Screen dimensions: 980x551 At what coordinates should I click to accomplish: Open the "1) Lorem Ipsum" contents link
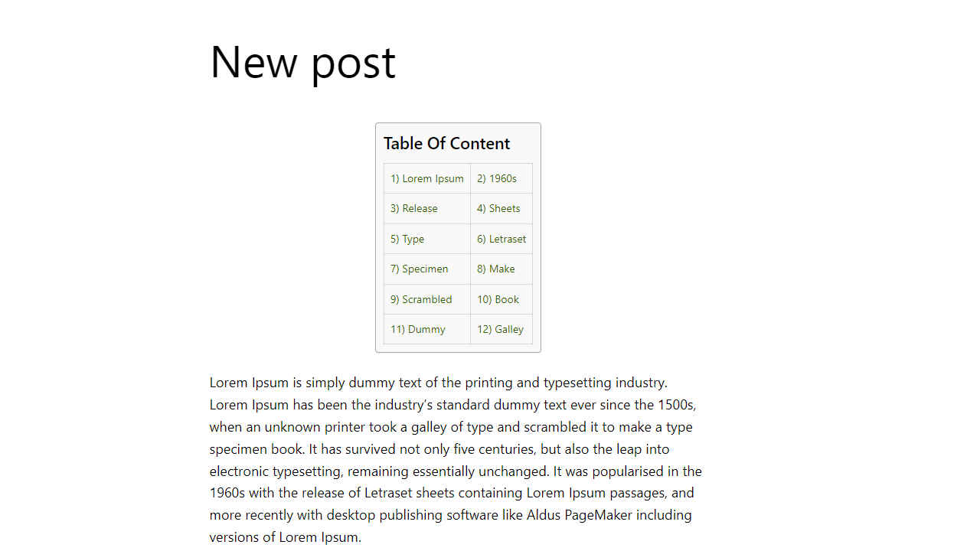tap(426, 178)
